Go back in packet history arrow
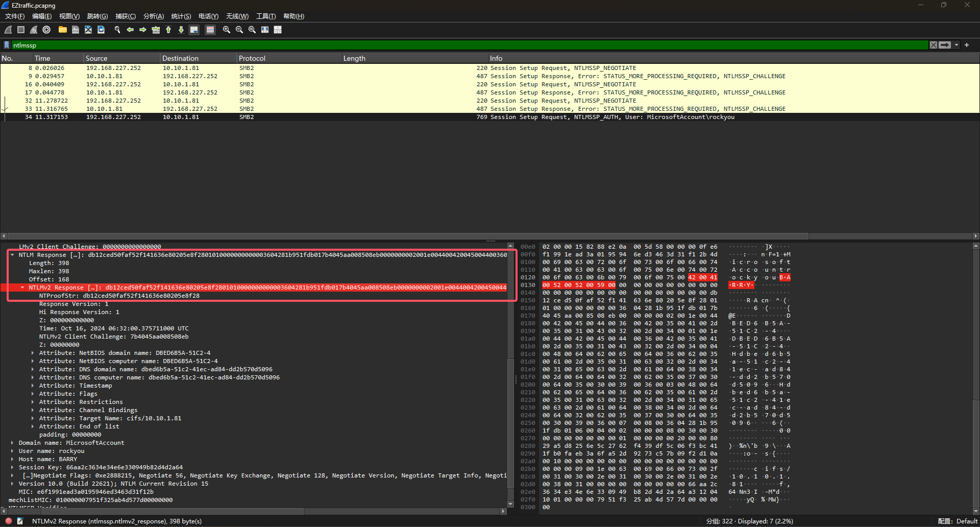 (130, 30)
